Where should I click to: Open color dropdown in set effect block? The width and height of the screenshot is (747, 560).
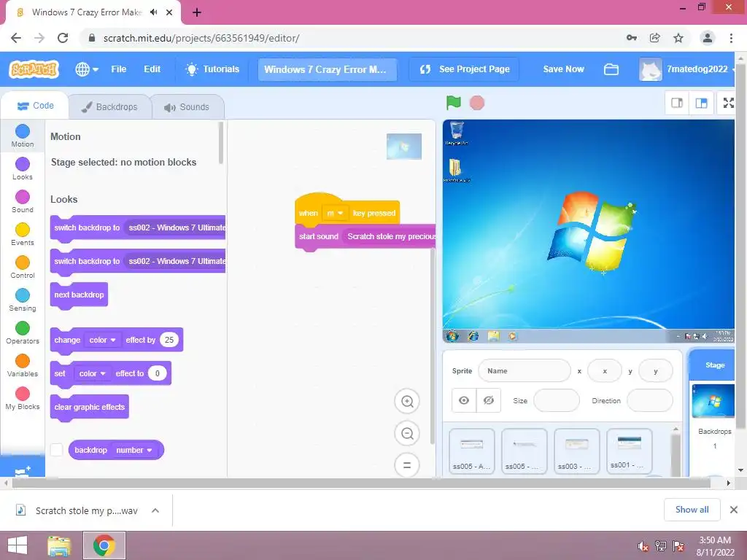click(x=93, y=373)
